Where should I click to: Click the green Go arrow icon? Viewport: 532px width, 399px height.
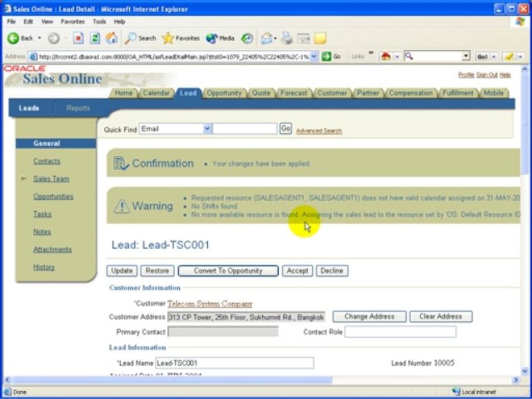click(x=326, y=57)
